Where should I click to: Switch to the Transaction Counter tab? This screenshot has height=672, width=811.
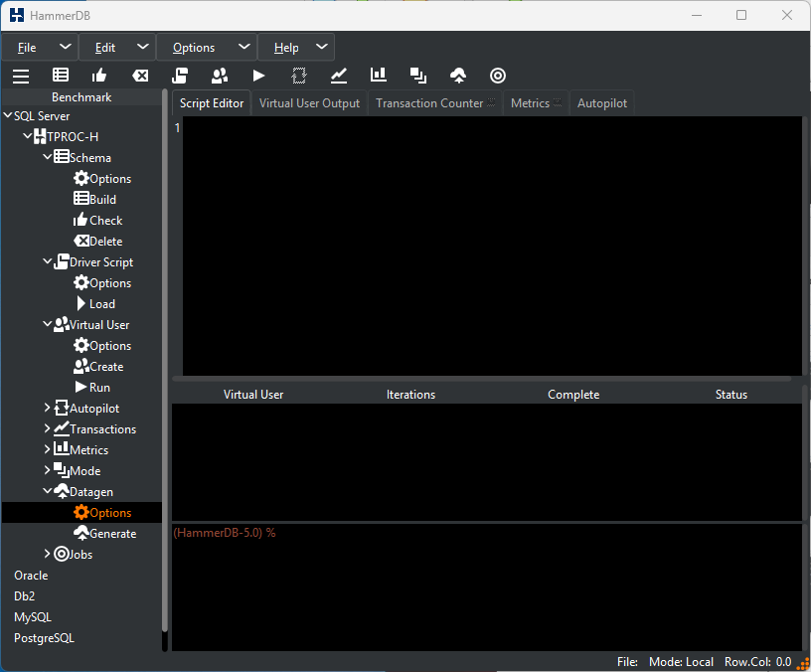[x=435, y=103]
